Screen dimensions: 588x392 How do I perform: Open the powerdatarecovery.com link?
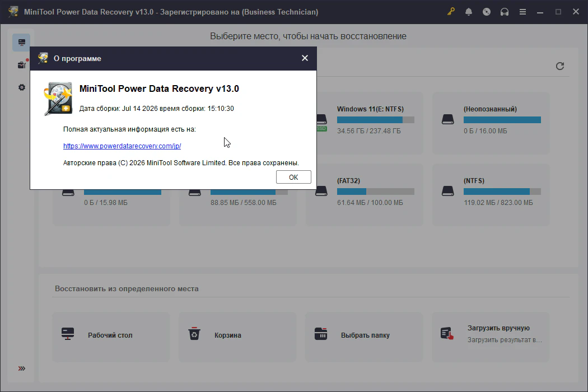[x=122, y=146]
